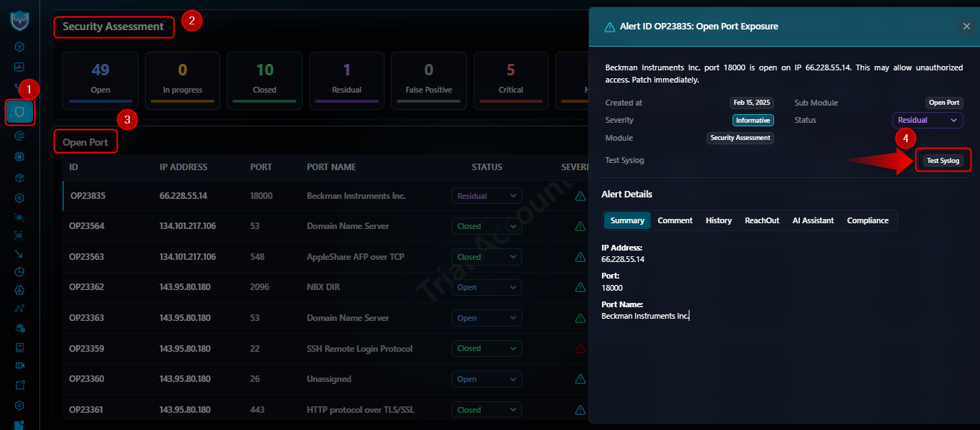Open the cube icon below the owl logo
980x430 pixels.
point(19,47)
